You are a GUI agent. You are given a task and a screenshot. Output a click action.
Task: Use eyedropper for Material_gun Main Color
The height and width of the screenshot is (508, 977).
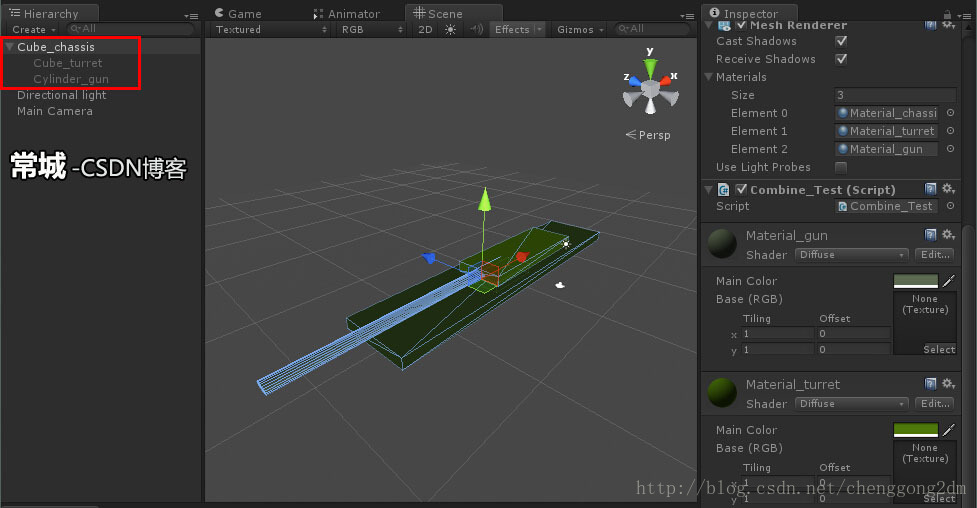pyautogui.click(x=948, y=281)
